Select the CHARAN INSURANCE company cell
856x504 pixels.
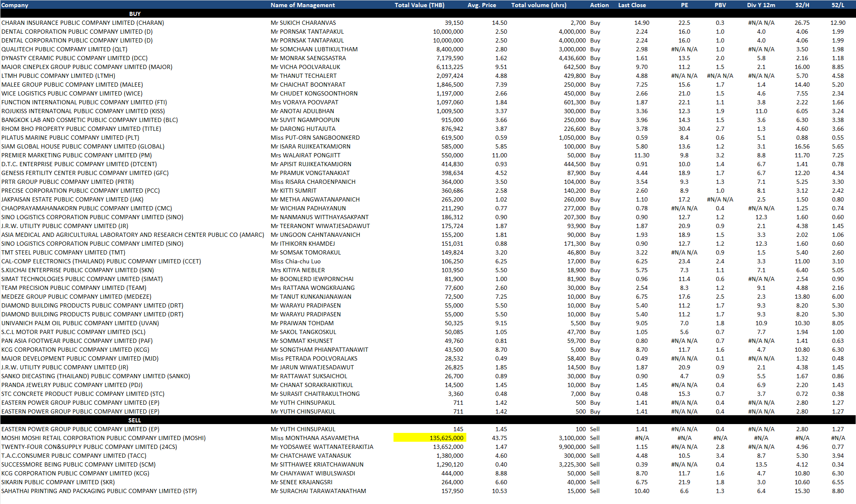pyautogui.click(x=83, y=23)
